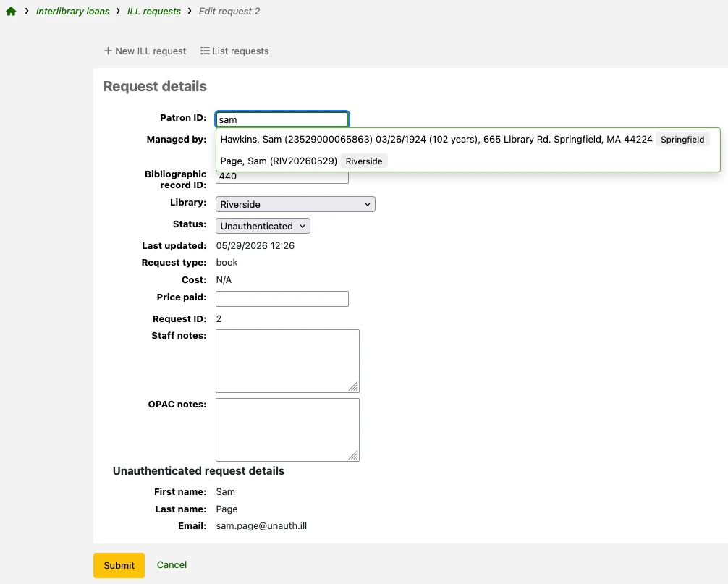Cancel editing the request

[172, 565]
